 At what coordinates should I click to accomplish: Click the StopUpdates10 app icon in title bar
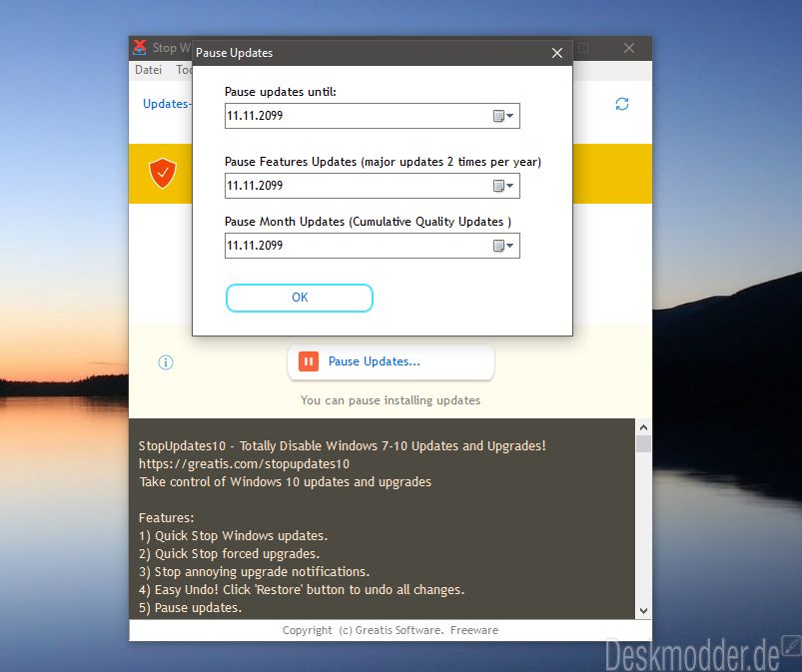(x=140, y=48)
